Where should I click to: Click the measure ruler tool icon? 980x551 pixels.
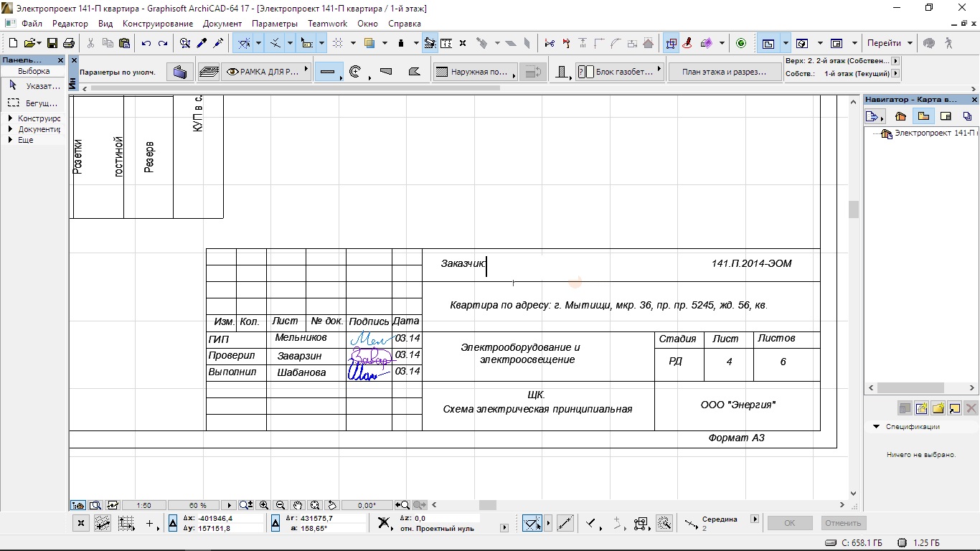(446, 43)
